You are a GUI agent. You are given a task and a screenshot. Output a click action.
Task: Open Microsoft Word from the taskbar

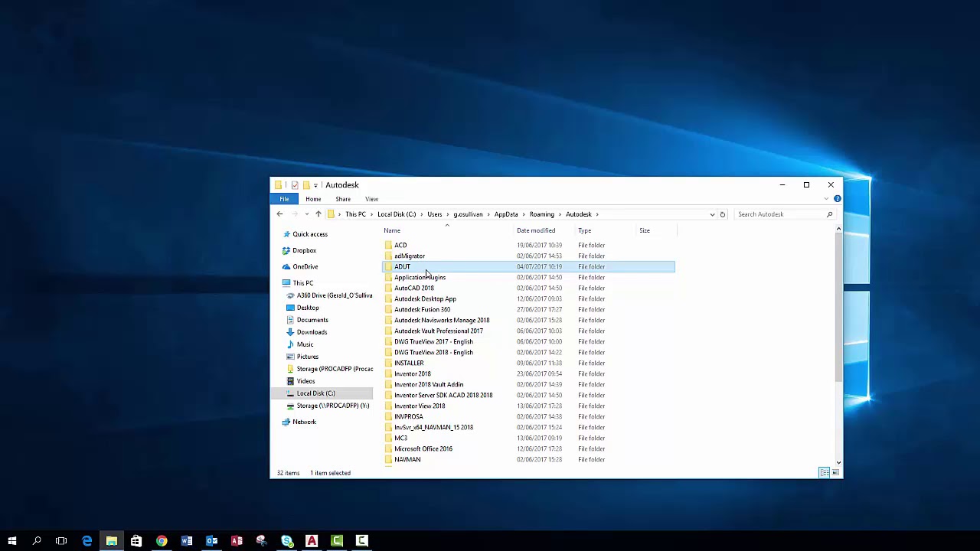pyautogui.click(x=186, y=541)
